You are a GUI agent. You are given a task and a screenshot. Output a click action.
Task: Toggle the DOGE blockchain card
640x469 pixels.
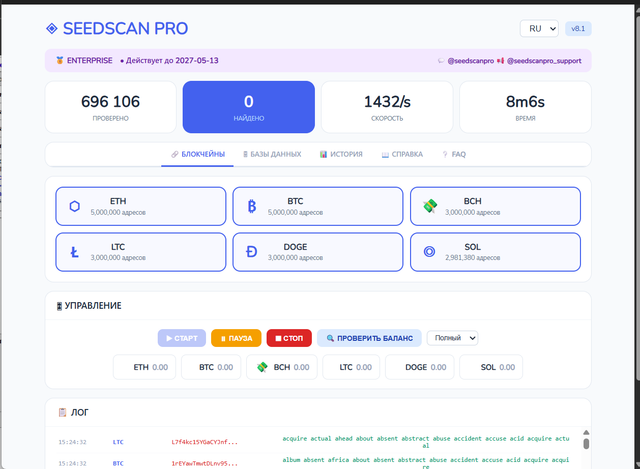318,252
